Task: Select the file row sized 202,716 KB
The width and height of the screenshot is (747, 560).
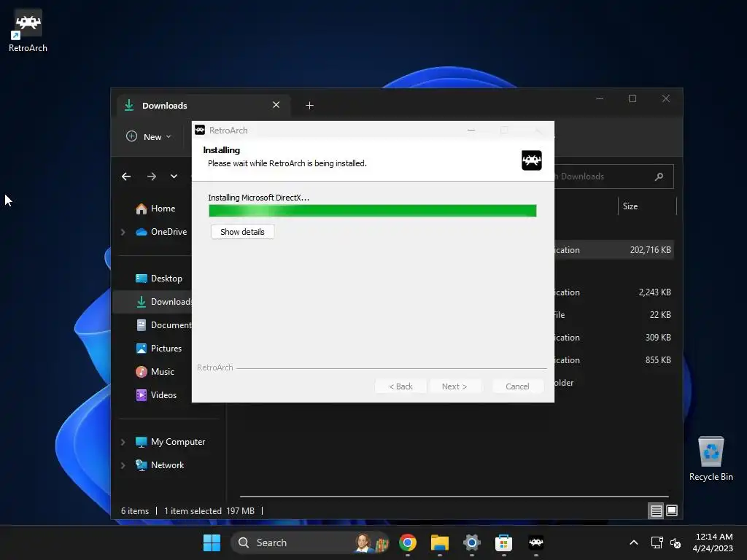Action: click(614, 250)
